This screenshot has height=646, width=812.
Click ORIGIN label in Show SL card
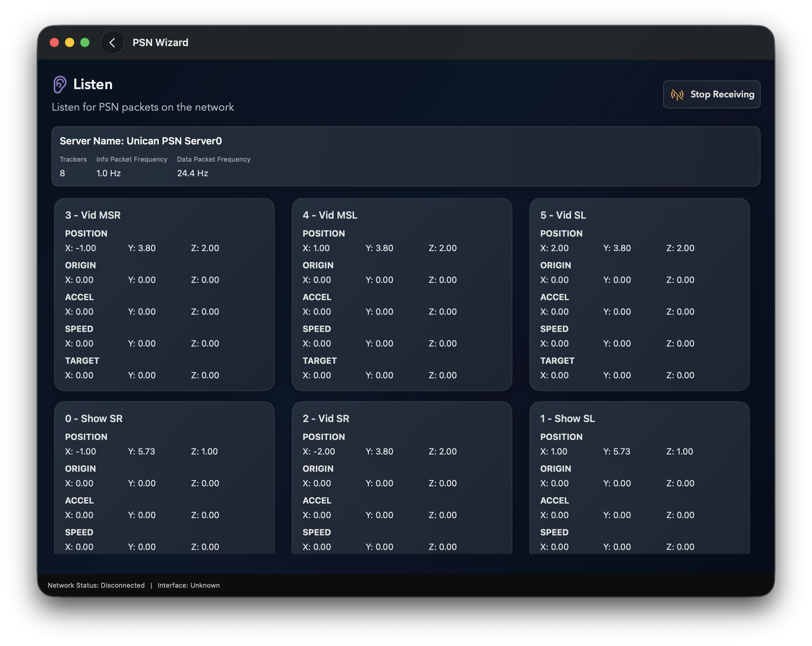tap(555, 469)
